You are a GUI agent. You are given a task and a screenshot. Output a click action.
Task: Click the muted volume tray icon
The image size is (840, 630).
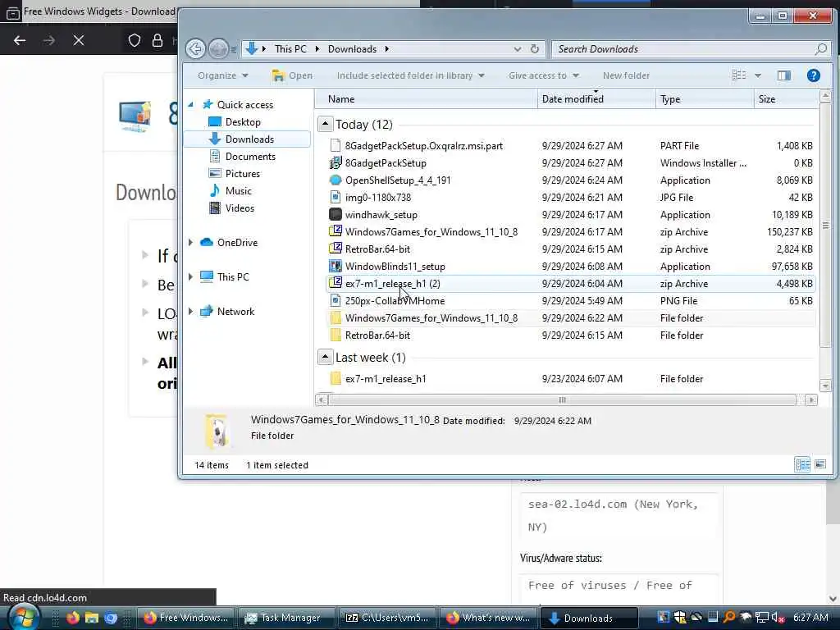pyautogui.click(x=778, y=618)
